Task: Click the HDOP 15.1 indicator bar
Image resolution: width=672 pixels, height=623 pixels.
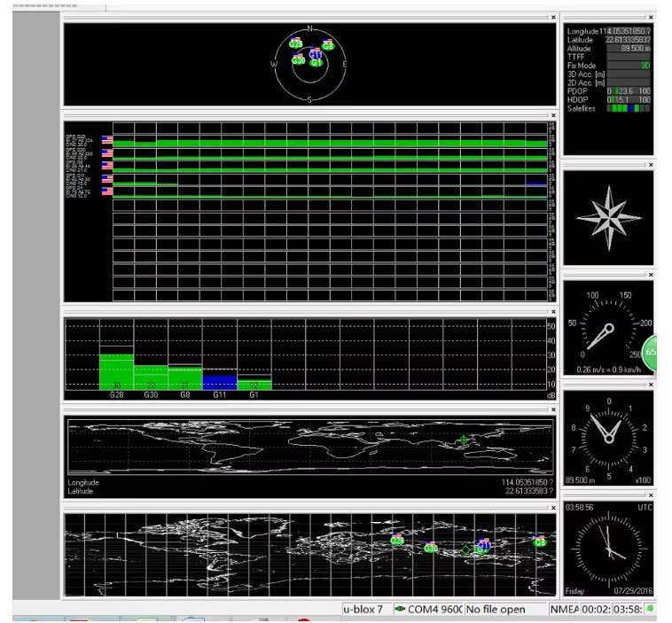Action: click(629, 100)
